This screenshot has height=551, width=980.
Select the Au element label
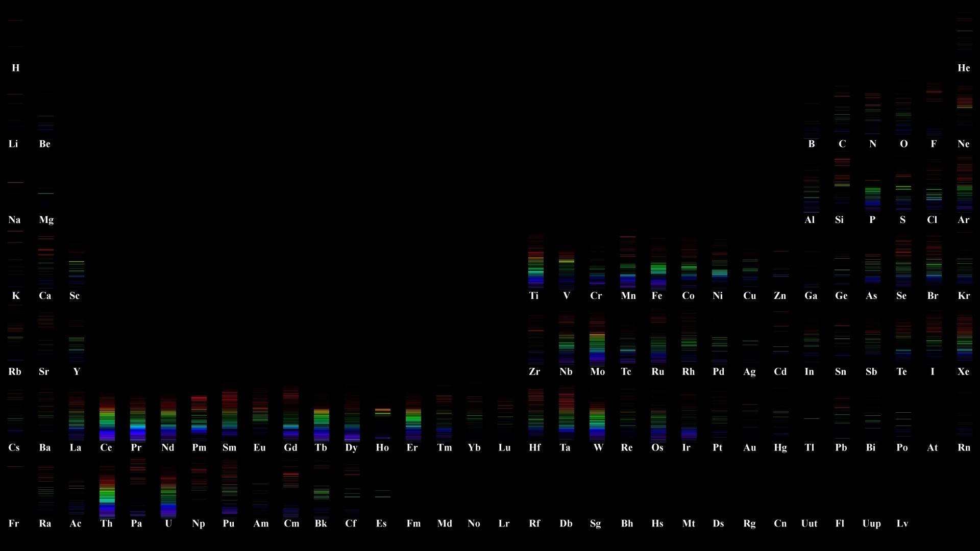point(749,447)
